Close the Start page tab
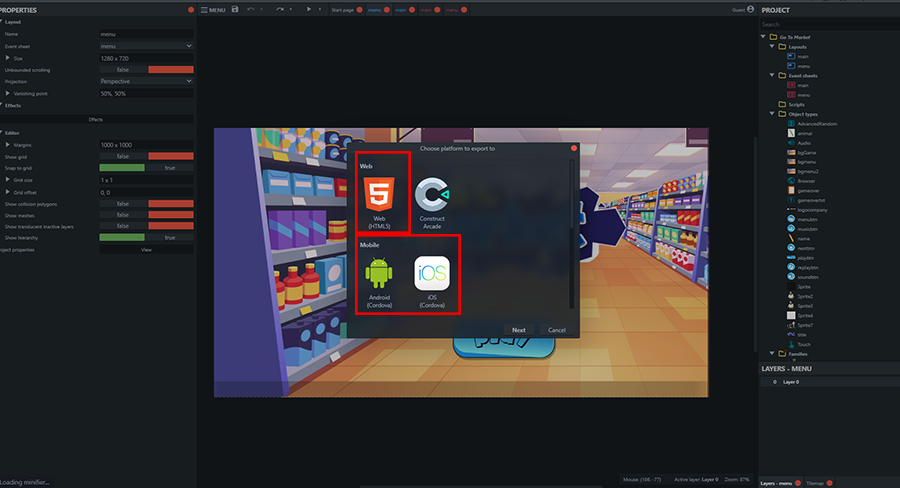 359,10
